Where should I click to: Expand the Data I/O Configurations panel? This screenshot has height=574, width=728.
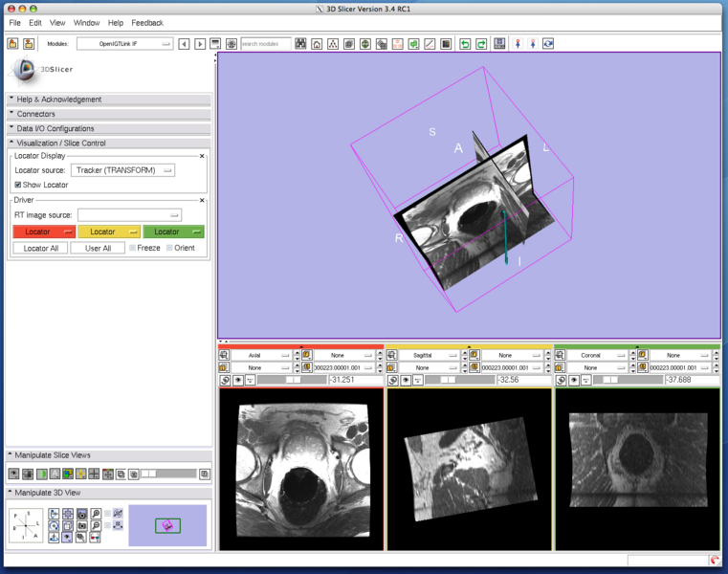109,128
